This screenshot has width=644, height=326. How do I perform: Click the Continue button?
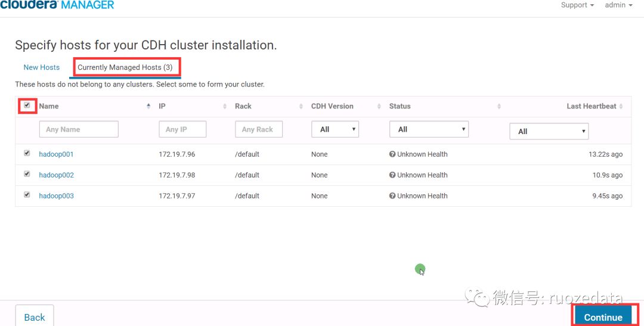pos(603,318)
